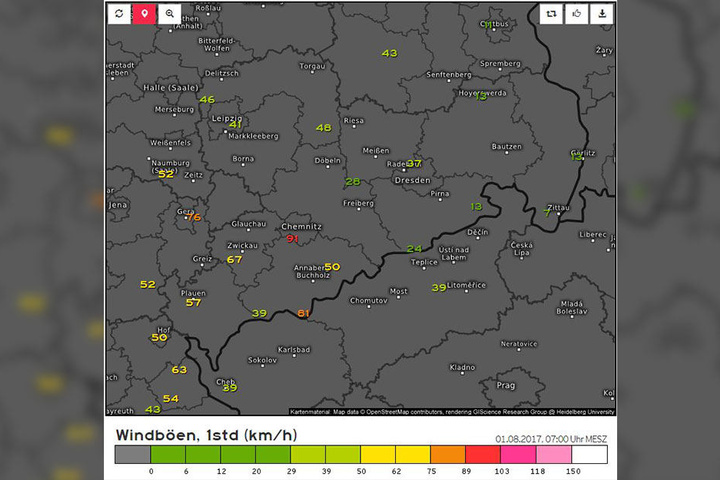This screenshot has height=480, width=720.
Task: Click the 24 value near Teplice
Action: pos(414,248)
